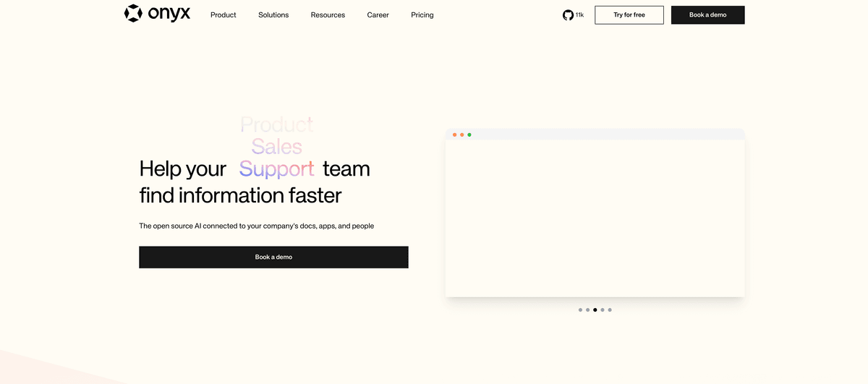This screenshot has height=384, width=868.
Task: Click the green dot in demo window
Action: tap(469, 135)
